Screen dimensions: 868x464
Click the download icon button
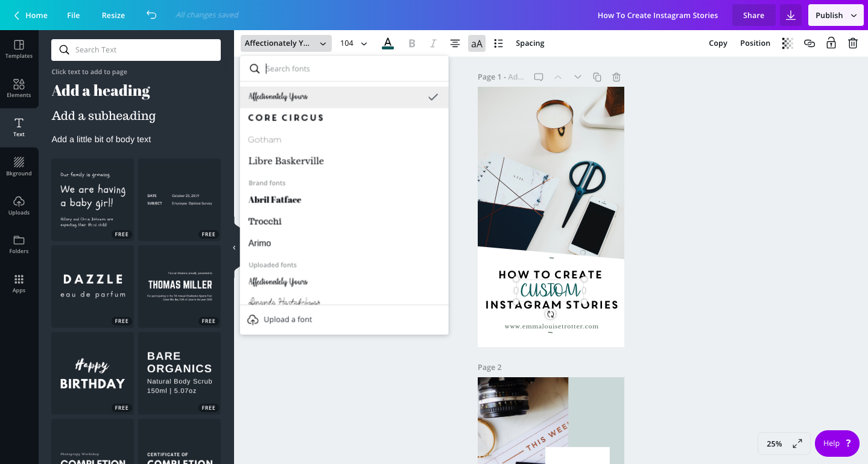pyautogui.click(x=790, y=15)
